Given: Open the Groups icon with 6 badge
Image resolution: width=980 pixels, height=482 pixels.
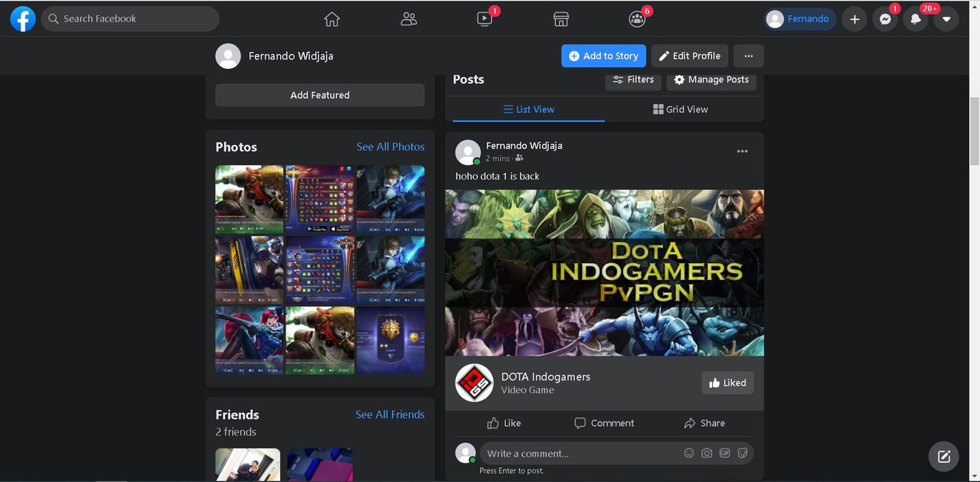Looking at the screenshot, I should coord(637,19).
